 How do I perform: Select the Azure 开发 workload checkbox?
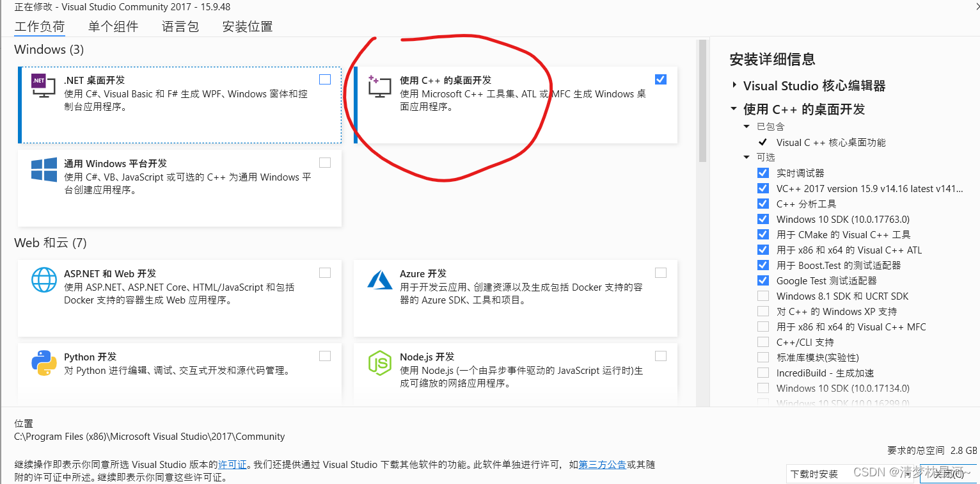[x=661, y=273]
